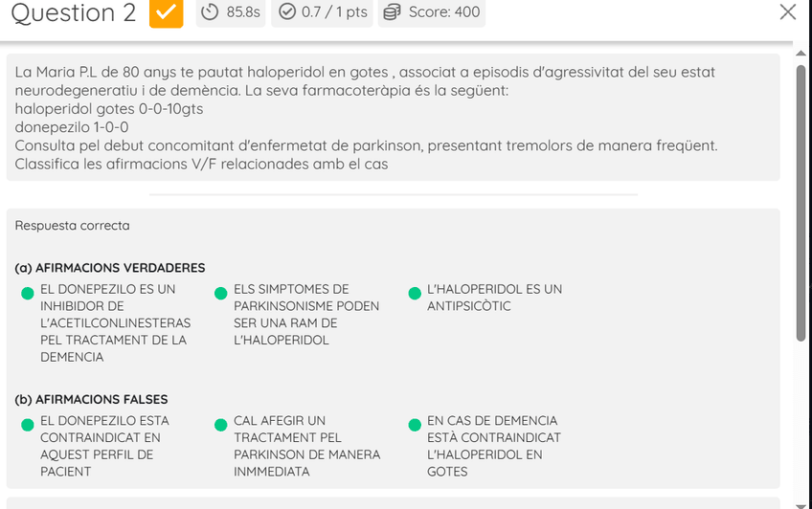Click the AFIRMACIONS VERDADERES heading

[x=110, y=268]
